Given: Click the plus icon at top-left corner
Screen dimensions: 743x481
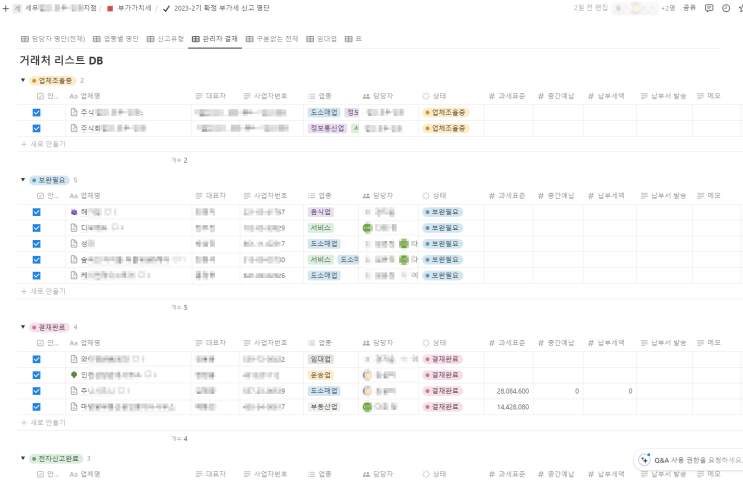Looking at the screenshot, I should click(x=6, y=8).
